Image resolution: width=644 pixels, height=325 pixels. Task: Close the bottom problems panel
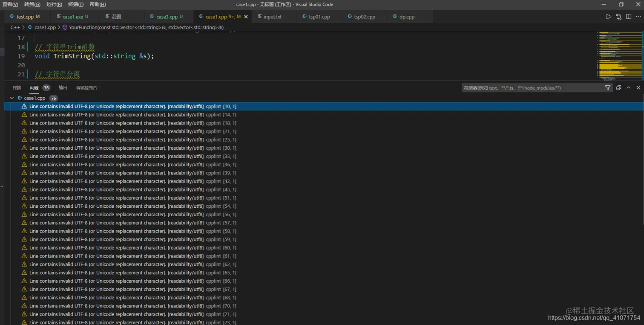(638, 88)
